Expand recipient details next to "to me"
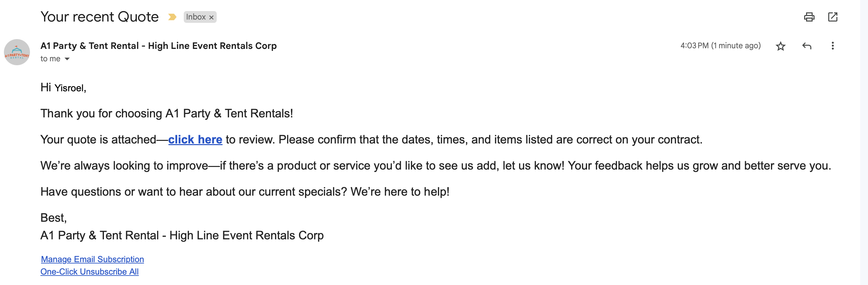The image size is (868, 285). click(x=67, y=59)
